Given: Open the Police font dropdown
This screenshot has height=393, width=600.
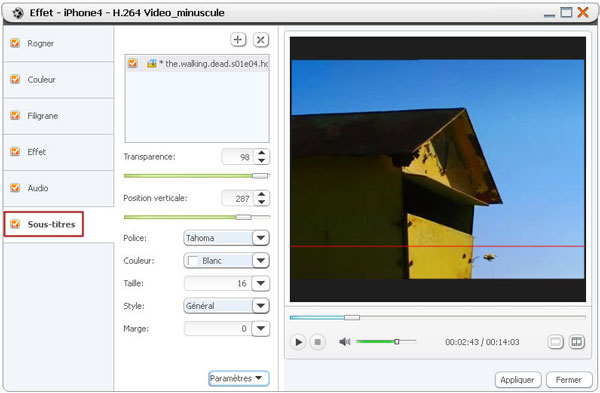Looking at the screenshot, I should tap(261, 238).
